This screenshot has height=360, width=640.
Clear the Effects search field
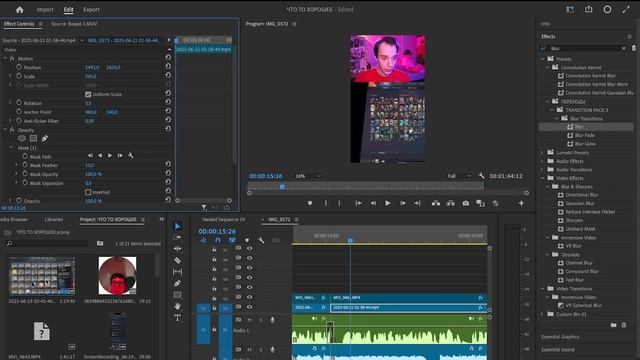(x=623, y=48)
